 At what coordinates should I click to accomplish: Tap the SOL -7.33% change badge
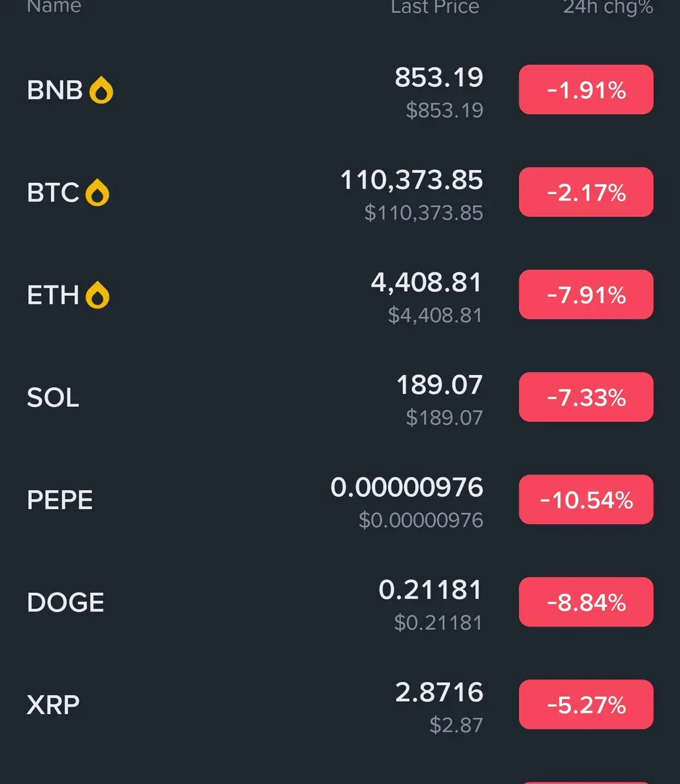tap(586, 397)
